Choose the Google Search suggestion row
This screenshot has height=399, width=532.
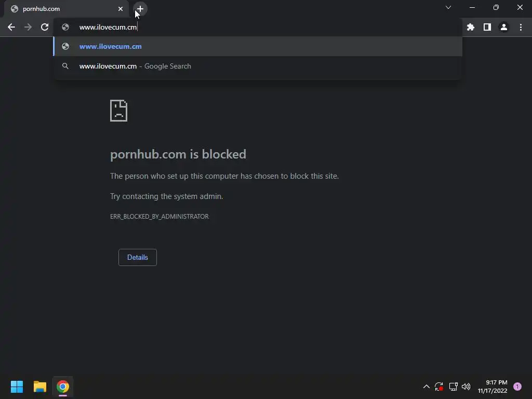point(258,66)
